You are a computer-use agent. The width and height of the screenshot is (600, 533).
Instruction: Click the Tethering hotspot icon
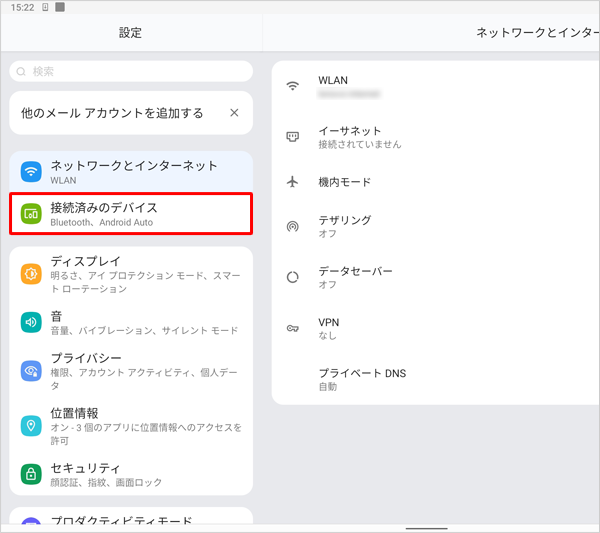tap(293, 227)
